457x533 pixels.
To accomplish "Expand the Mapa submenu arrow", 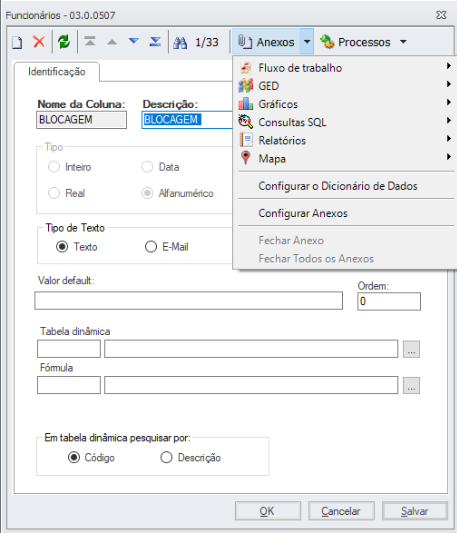I will point(449,157).
